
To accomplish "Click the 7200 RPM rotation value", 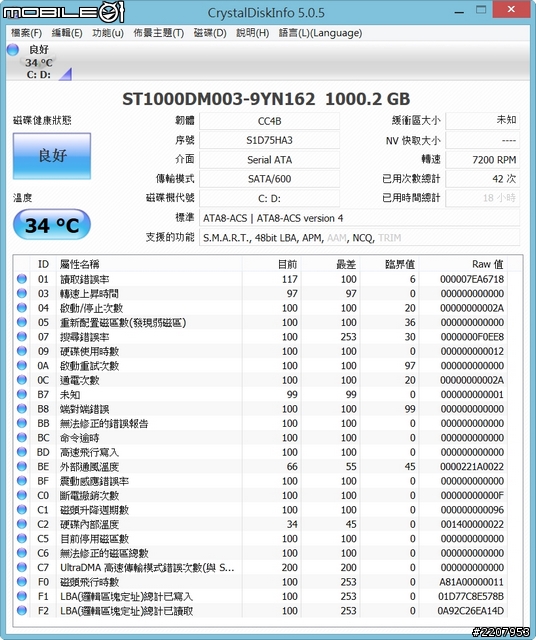I will (483, 160).
